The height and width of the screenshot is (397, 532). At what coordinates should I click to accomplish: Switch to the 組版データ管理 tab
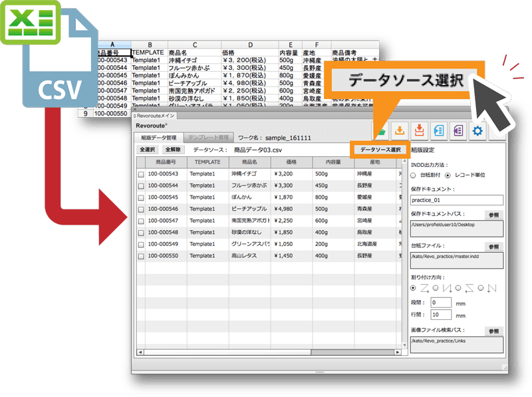(159, 138)
